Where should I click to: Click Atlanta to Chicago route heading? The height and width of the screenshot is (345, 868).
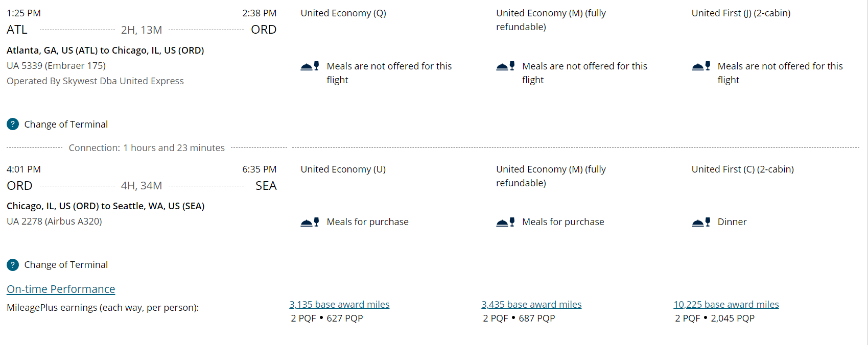(x=105, y=50)
